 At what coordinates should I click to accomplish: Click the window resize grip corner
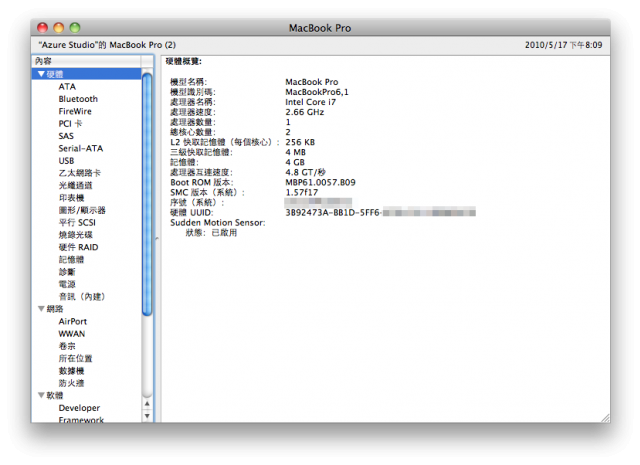pyautogui.click(x=606, y=418)
